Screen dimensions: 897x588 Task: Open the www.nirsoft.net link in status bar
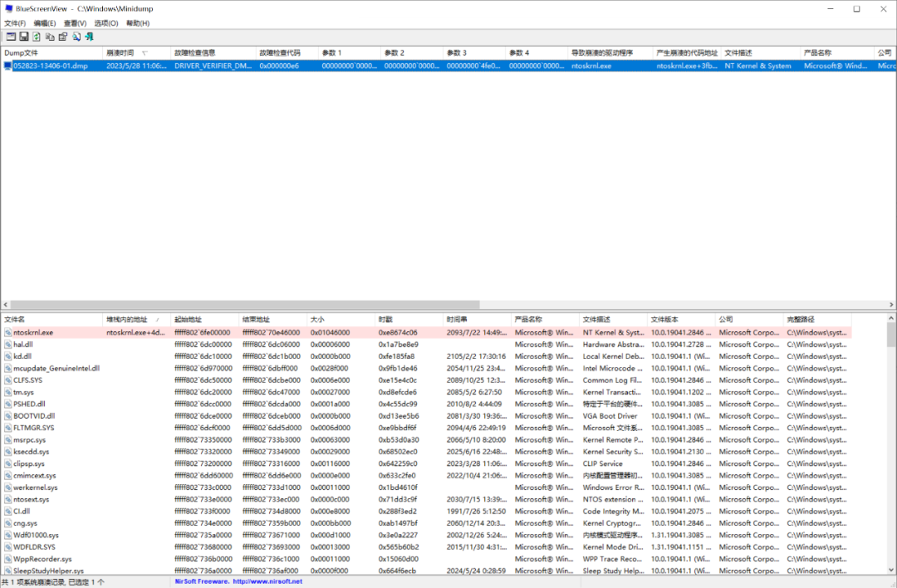click(x=267, y=582)
